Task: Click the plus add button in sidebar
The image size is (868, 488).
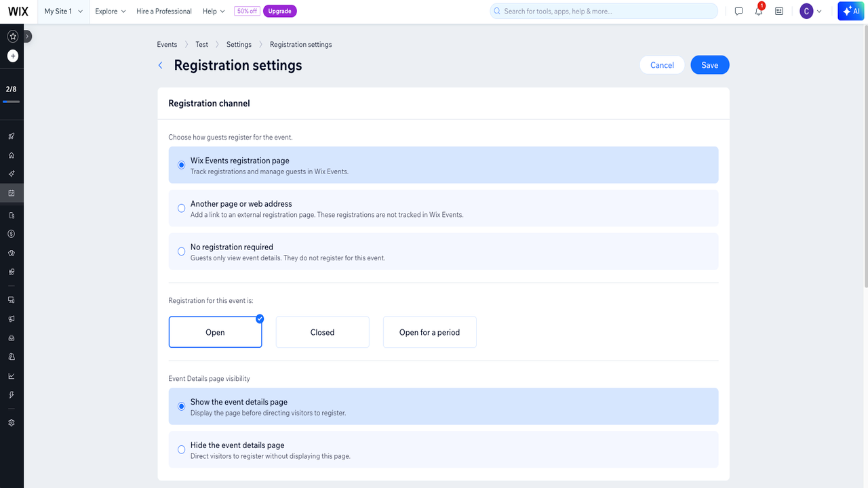Action: (12, 56)
